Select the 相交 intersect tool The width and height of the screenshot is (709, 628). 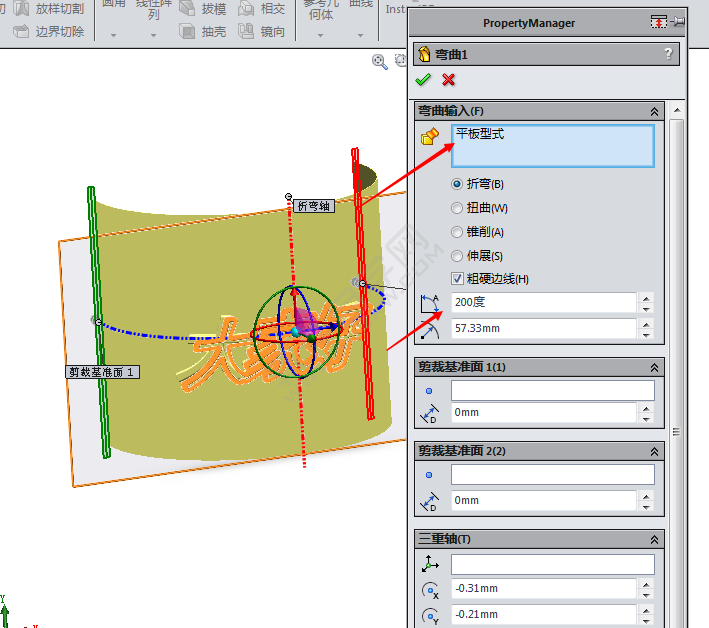pyautogui.click(x=261, y=9)
